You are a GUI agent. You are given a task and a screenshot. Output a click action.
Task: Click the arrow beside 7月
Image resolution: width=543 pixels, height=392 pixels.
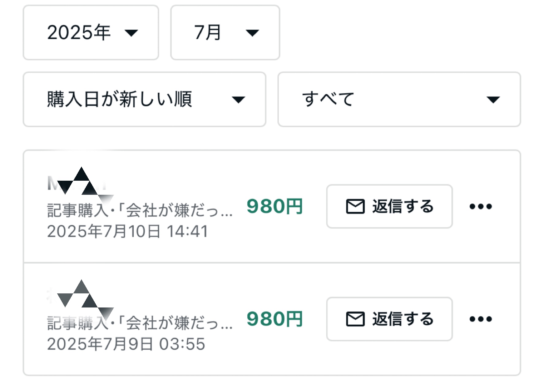coord(252,33)
